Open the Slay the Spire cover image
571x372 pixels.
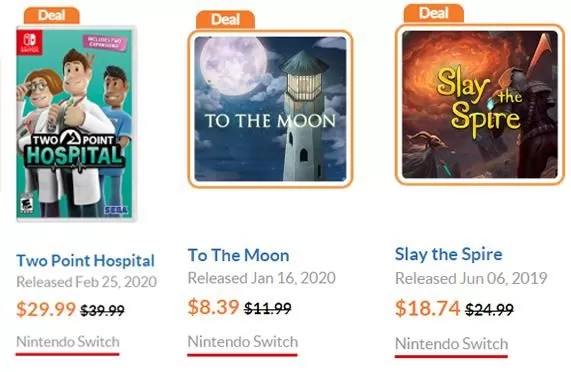(x=480, y=104)
